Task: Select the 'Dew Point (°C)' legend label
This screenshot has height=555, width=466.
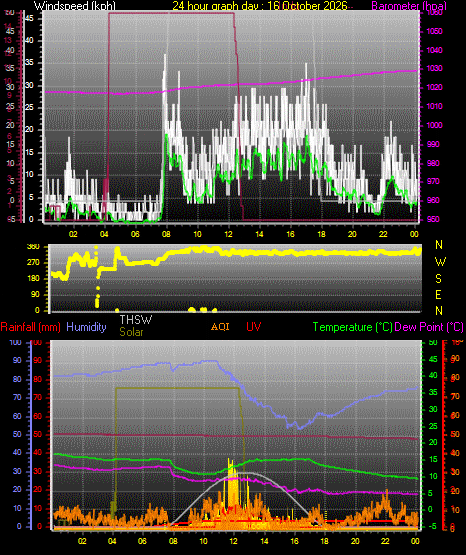Action: (x=429, y=327)
